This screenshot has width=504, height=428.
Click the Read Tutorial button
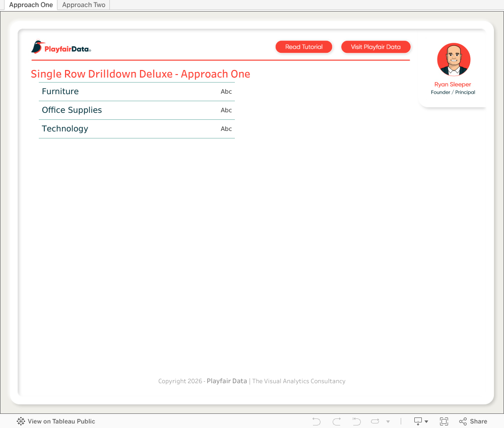[x=304, y=47]
